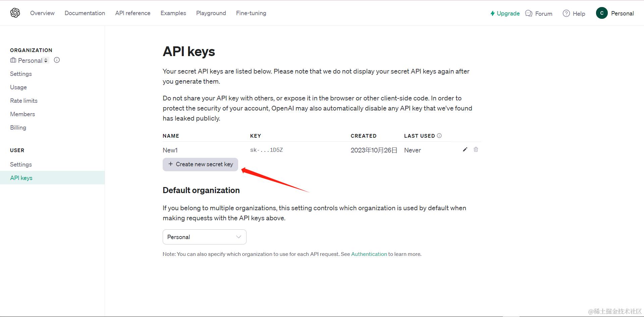Click the Help question mark icon
The image size is (644, 317).
tap(566, 13)
